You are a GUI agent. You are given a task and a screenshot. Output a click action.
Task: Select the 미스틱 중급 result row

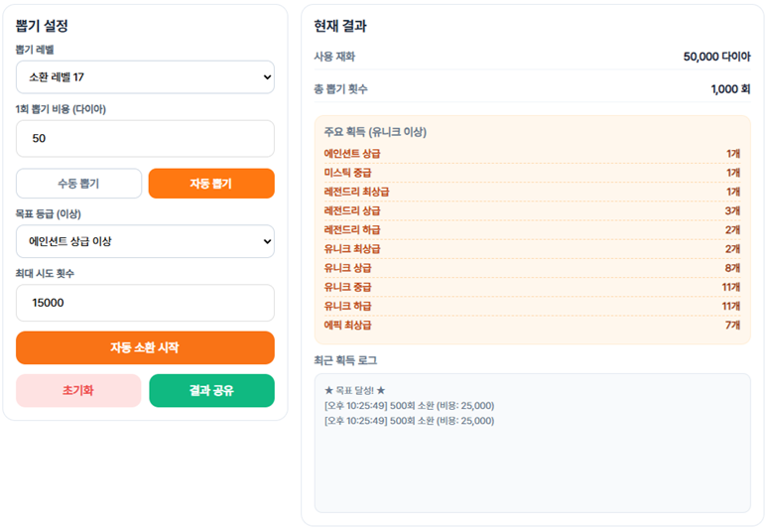[x=532, y=173]
